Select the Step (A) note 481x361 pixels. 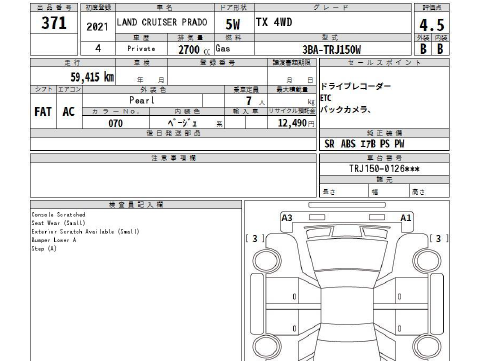click(44, 248)
